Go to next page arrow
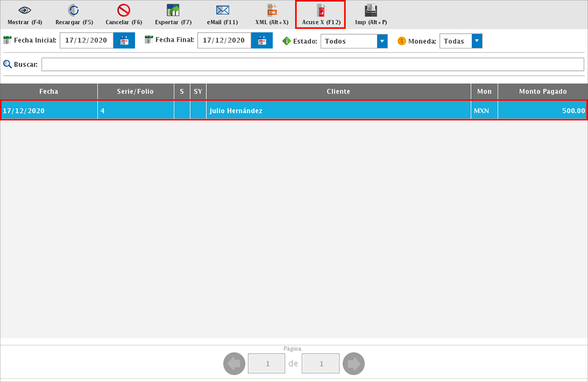588x382 pixels. click(354, 363)
